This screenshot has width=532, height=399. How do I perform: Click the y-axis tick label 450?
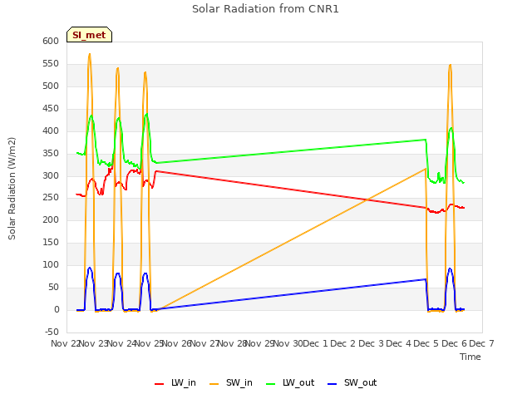click(x=51, y=108)
